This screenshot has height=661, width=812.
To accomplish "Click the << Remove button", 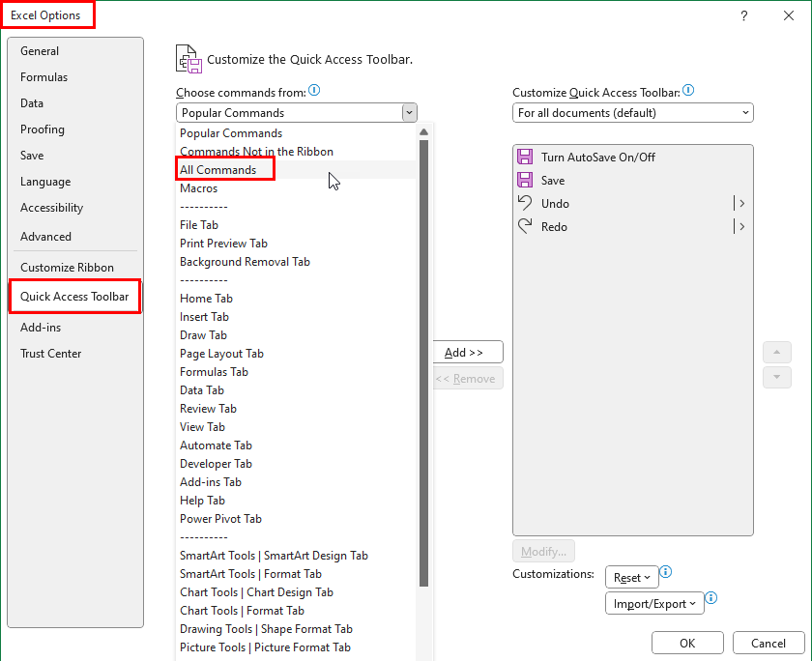I will (468, 379).
